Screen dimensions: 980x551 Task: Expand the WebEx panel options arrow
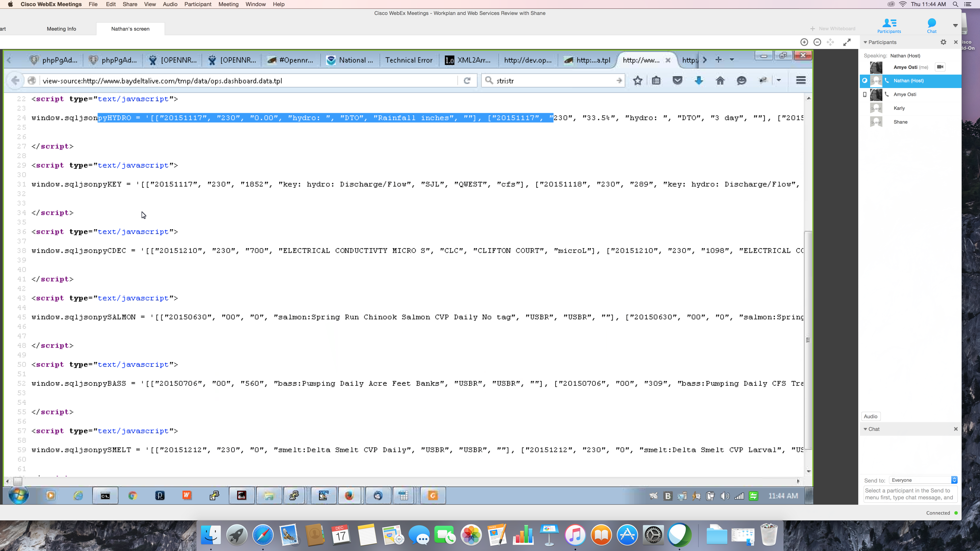tap(955, 26)
